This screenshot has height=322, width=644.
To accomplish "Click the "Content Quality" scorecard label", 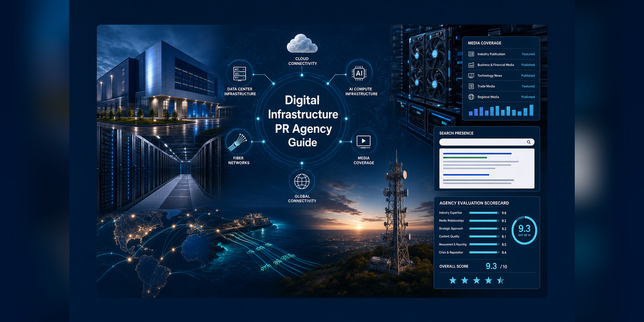I will click(x=449, y=237).
